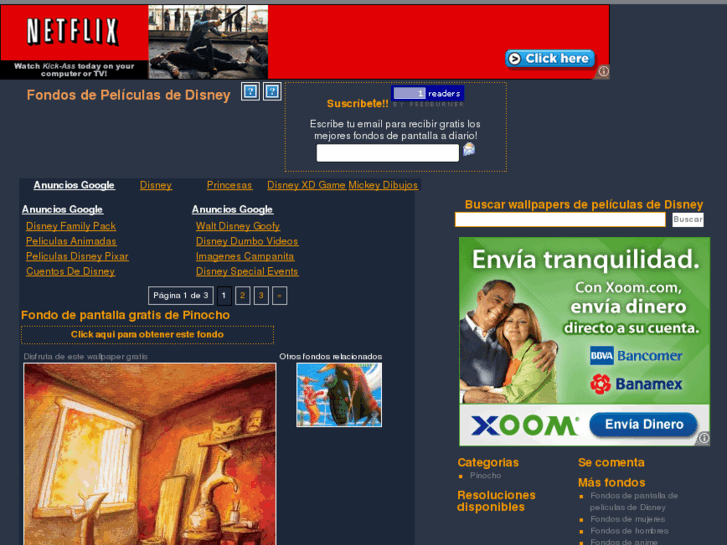Open Fondos de hombres link
This screenshot has height=545, width=727.
coord(629,531)
